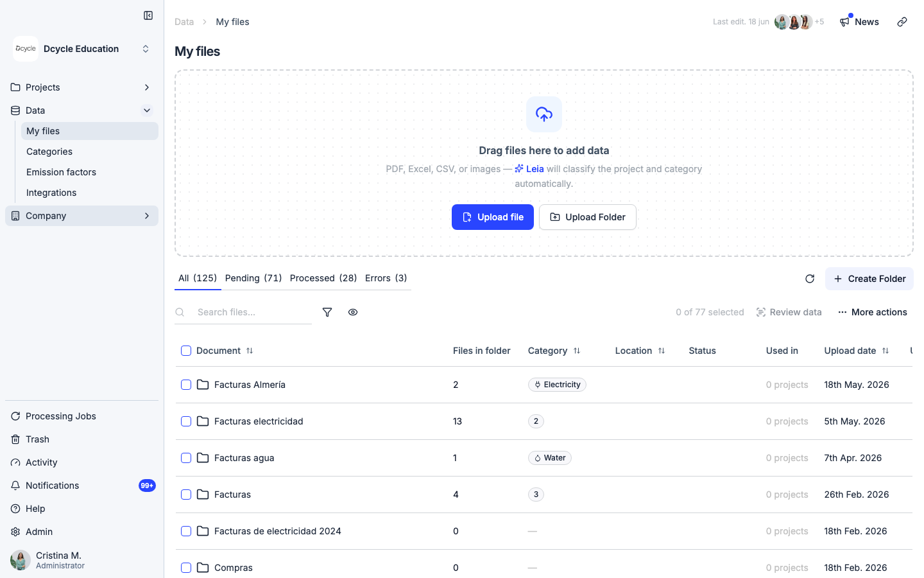Viewport: 924px width, 578px height.
Task: Open Processing Jobs from sidebar
Action: pyautogui.click(x=81, y=416)
